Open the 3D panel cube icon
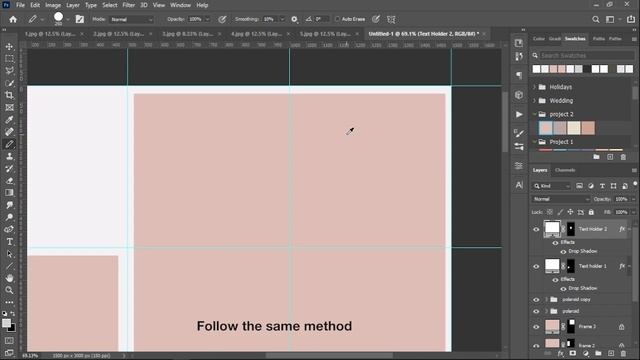Viewport: 640px width, 360px height. 519,95
